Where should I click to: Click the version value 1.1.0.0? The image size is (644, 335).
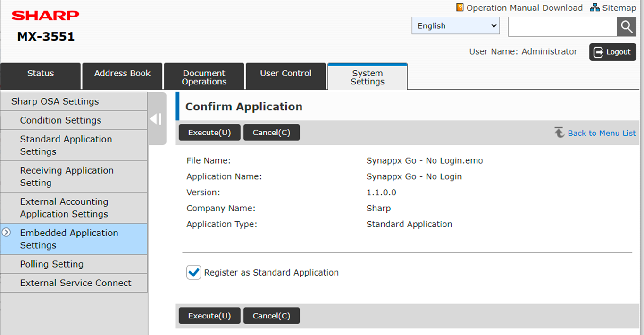pyautogui.click(x=381, y=193)
